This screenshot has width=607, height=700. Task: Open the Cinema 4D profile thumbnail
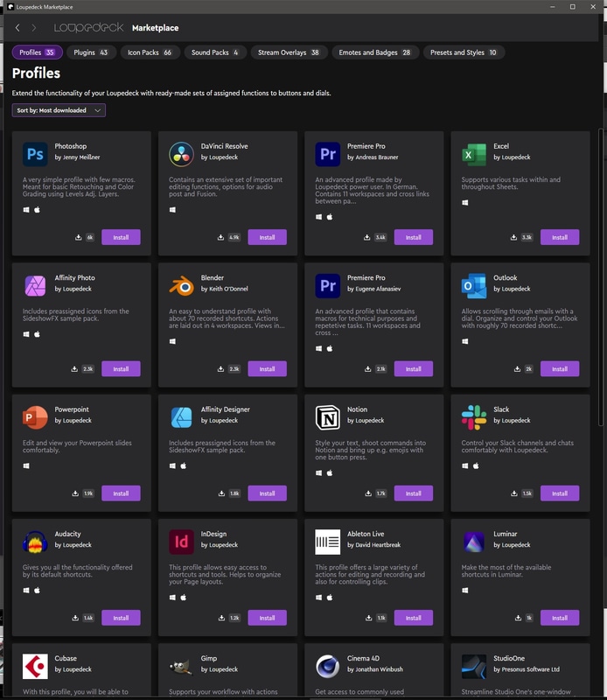[x=327, y=667]
